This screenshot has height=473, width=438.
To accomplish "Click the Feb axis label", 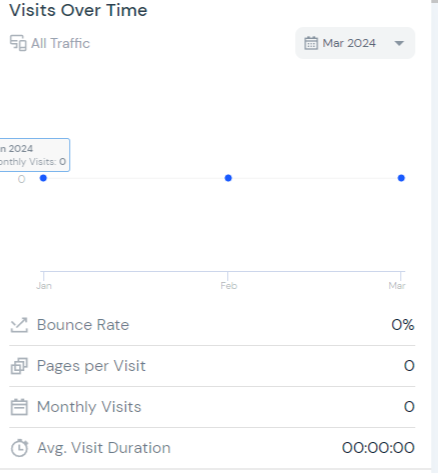I will click(x=229, y=286).
